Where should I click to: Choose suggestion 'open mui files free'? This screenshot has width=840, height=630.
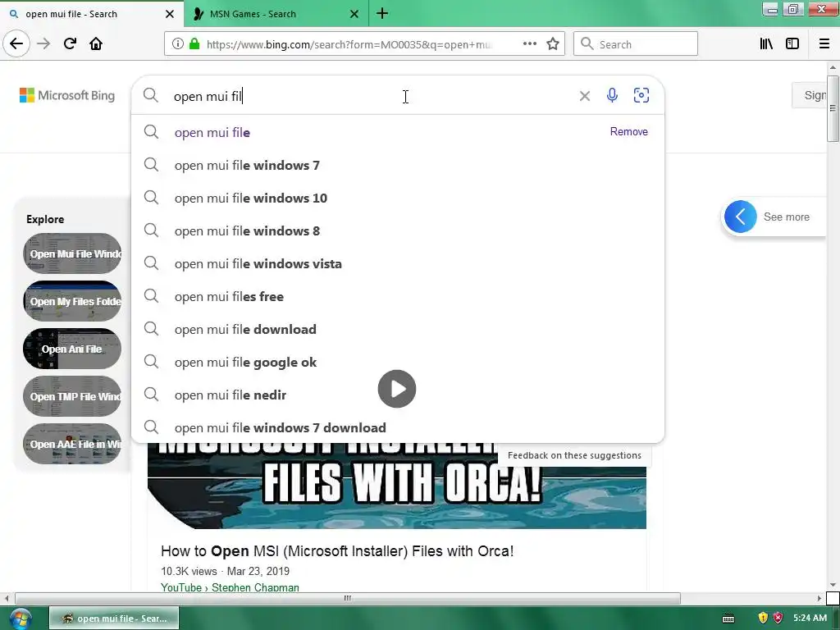pyautogui.click(x=398, y=296)
